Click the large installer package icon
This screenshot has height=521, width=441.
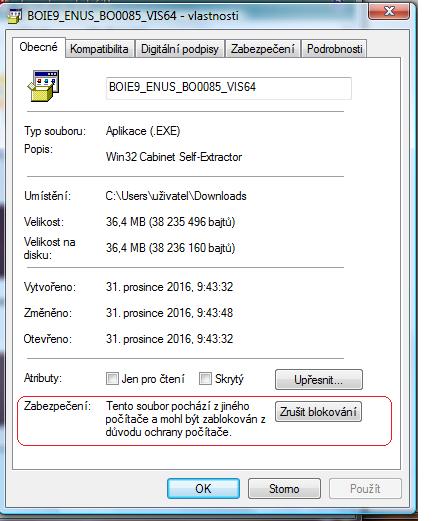point(43,86)
